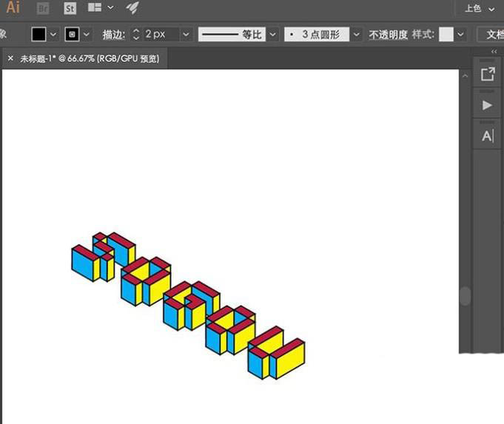Close the 未标题-1 document tab
The height and width of the screenshot is (424, 504).
10,58
